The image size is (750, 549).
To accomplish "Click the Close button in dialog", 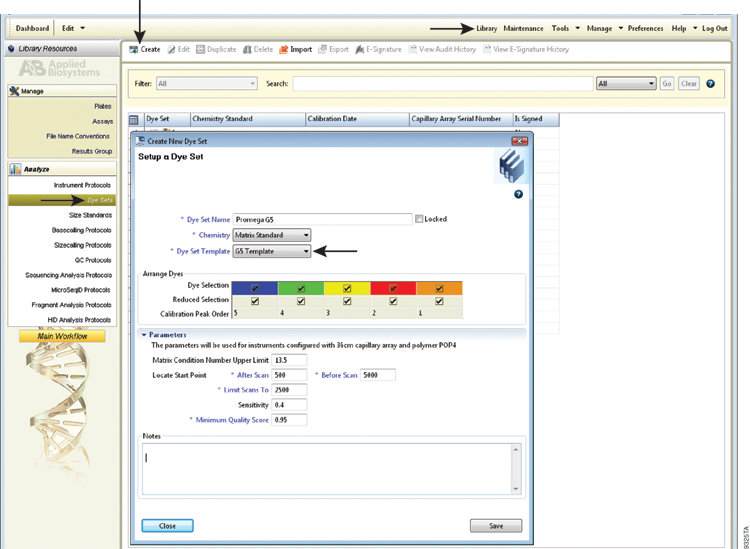I will [167, 526].
